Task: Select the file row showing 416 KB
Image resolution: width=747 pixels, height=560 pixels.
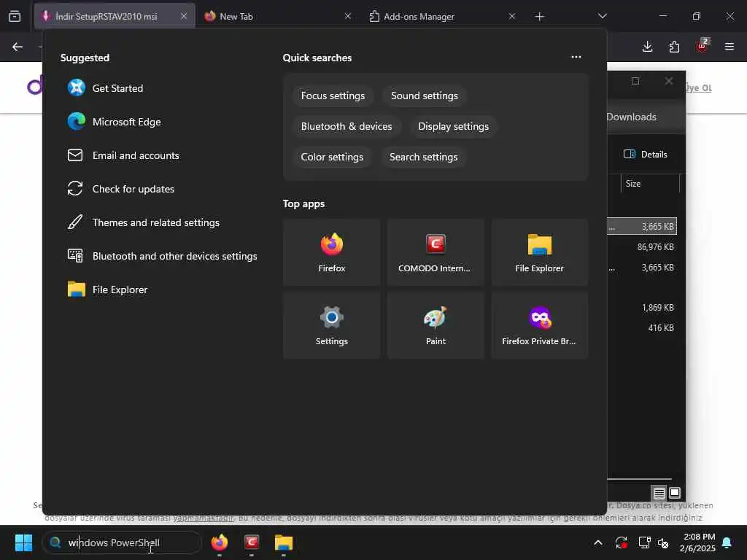Action: point(643,327)
